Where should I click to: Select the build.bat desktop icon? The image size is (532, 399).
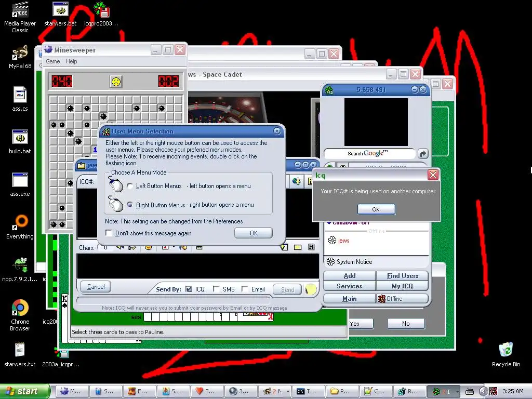pos(20,142)
